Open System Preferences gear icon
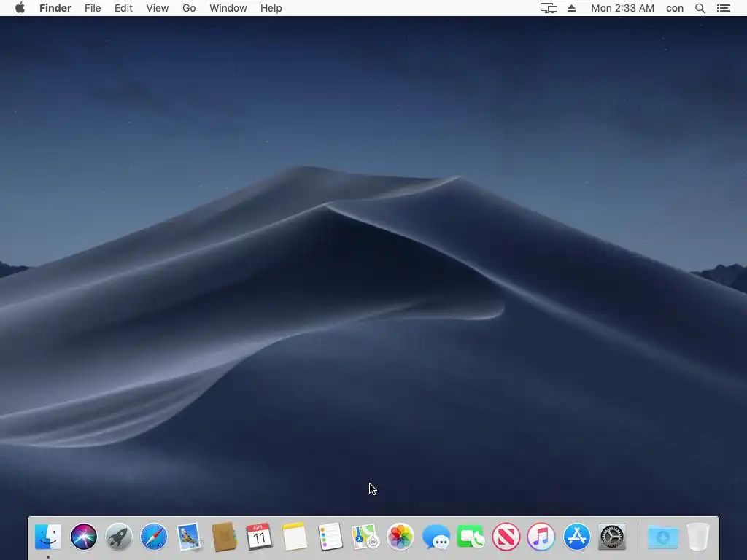This screenshot has width=747, height=560. (612, 537)
